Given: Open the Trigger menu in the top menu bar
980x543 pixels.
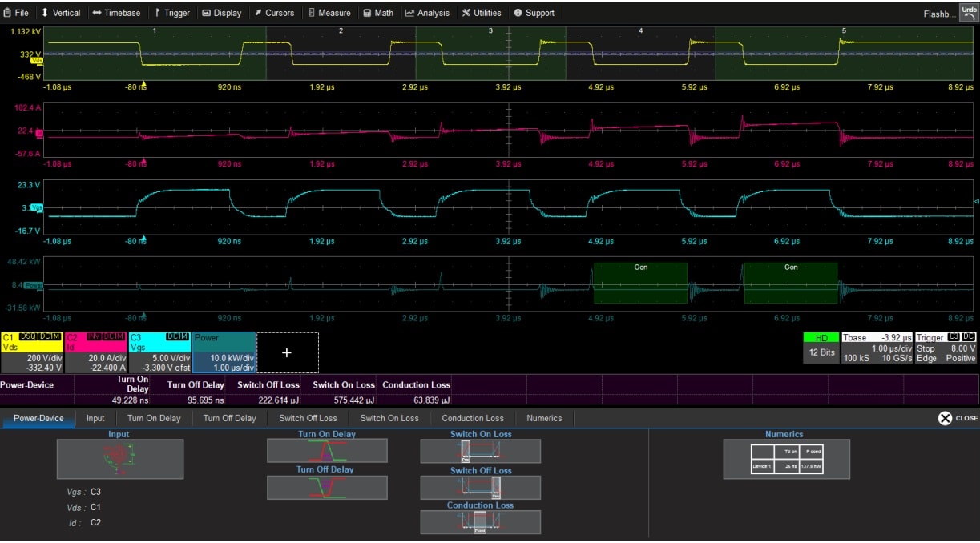Looking at the screenshot, I should [x=172, y=13].
